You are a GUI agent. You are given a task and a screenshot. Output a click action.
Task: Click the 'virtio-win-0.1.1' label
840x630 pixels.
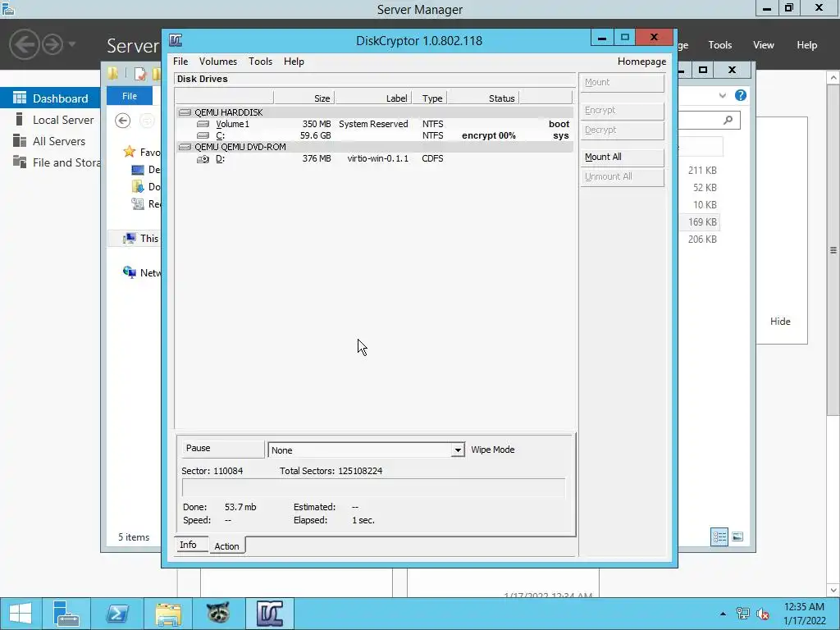pos(377,158)
